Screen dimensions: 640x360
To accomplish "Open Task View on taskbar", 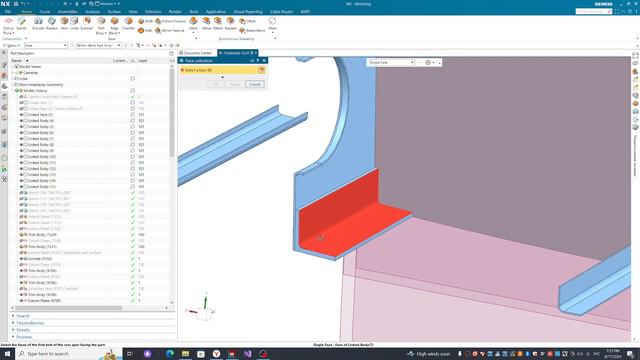I will tap(130, 354).
